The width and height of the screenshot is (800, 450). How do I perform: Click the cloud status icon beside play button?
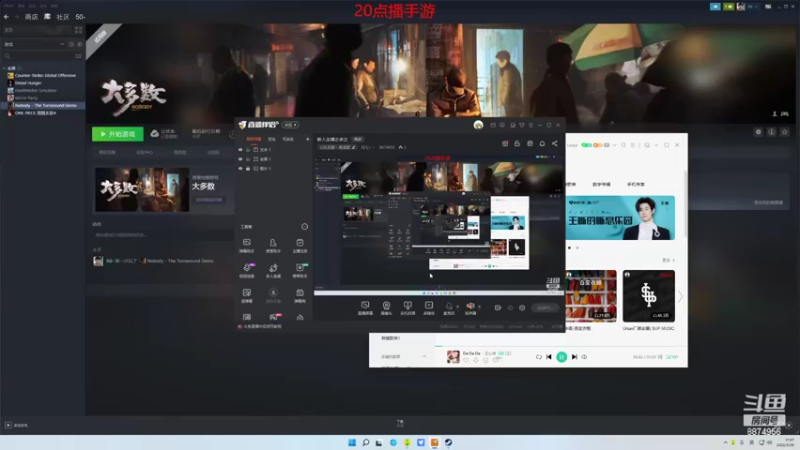pos(154,134)
